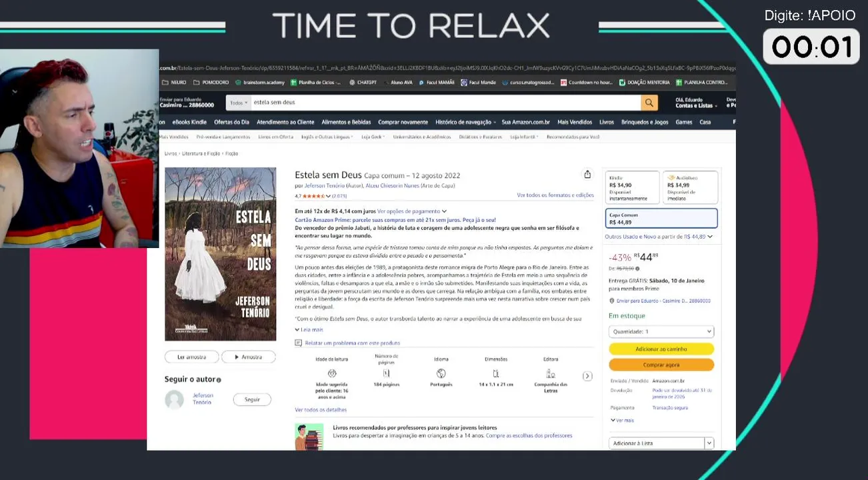The width and height of the screenshot is (868, 480).
Task: Open the eBooks Kindle menu item
Action: click(x=189, y=122)
